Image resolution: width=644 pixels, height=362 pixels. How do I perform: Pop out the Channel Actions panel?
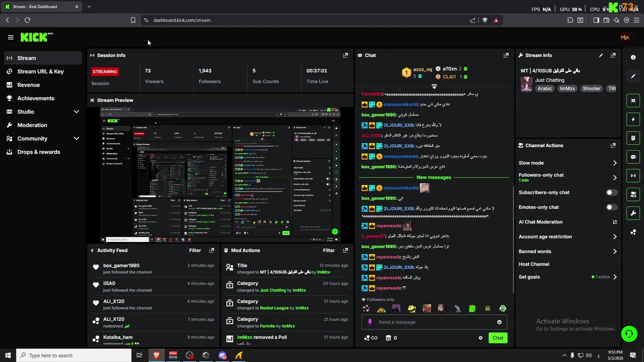[x=613, y=145]
